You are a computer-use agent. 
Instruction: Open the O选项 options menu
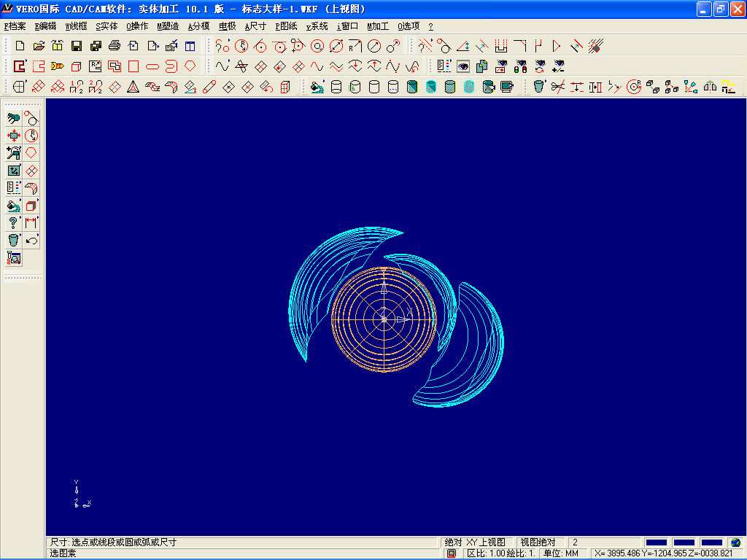[409, 26]
